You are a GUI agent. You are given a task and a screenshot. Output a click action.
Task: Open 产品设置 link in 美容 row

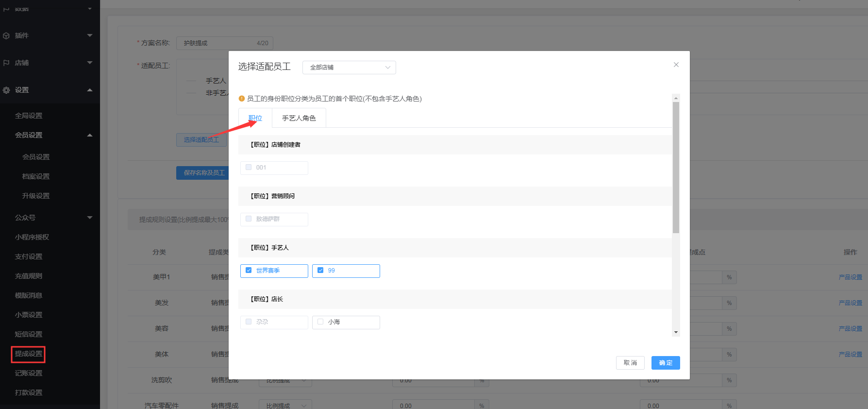(851, 329)
